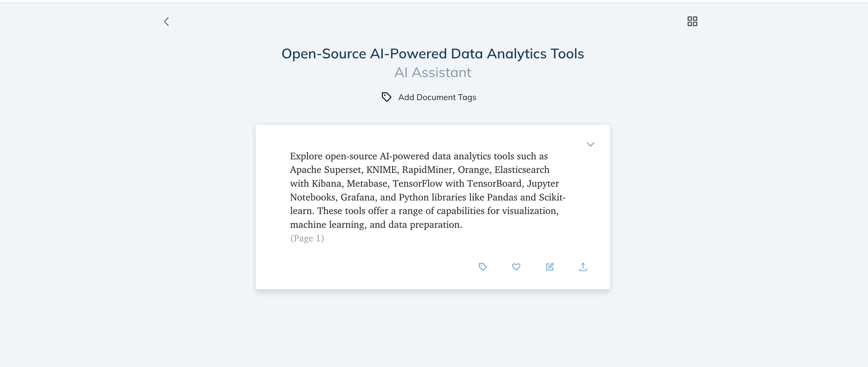Image resolution: width=868 pixels, height=367 pixels.
Task: Go back using the left arrow
Action: click(166, 22)
